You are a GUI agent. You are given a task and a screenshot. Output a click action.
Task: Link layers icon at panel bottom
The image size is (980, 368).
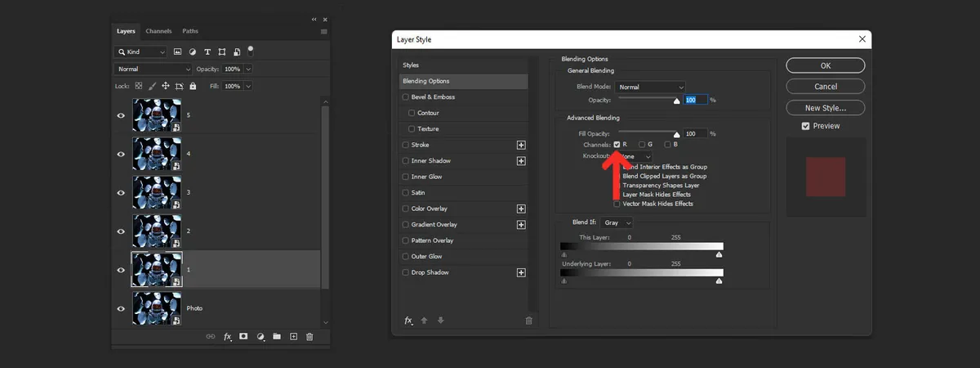[x=211, y=336]
